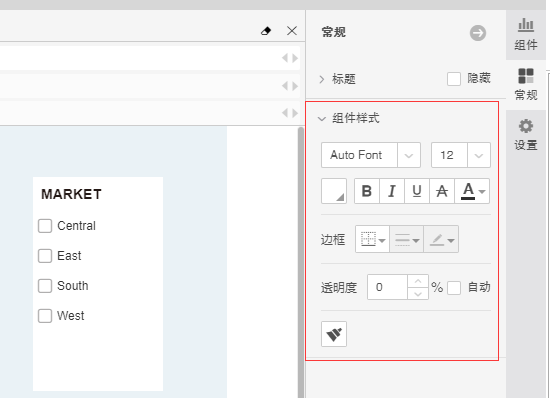Viewport: 550px width, 398px height.
Task: Click the clear style brush icon
Action: (x=334, y=334)
